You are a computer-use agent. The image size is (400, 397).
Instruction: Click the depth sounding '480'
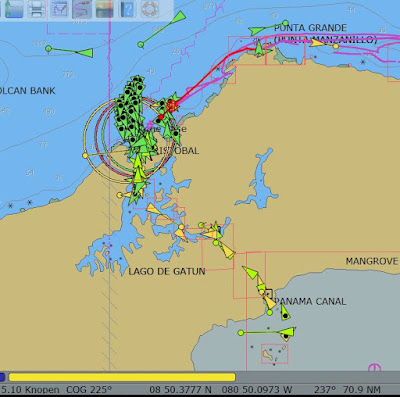coord(49,111)
